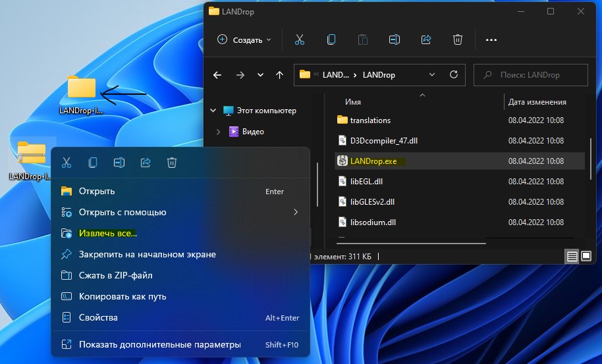Expand the Видео folder in sidebar

coord(219,132)
